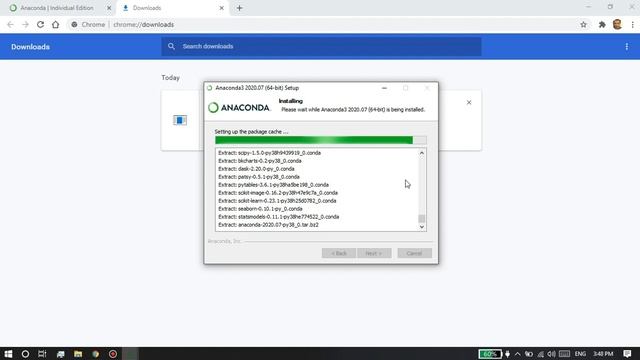Open the volume control in system tray
The image size is (640, 360).
click(x=551, y=354)
